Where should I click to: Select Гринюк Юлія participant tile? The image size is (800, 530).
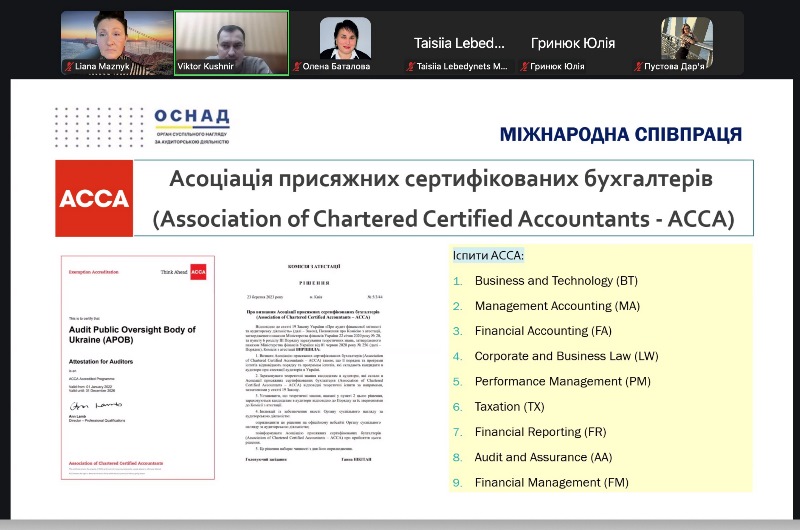[x=572, y=43]
